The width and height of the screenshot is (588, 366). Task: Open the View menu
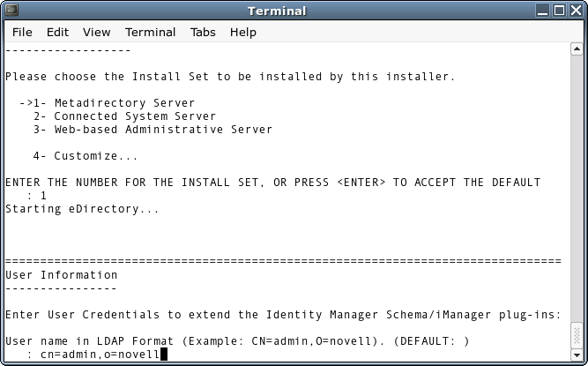(x=96, y=32)
